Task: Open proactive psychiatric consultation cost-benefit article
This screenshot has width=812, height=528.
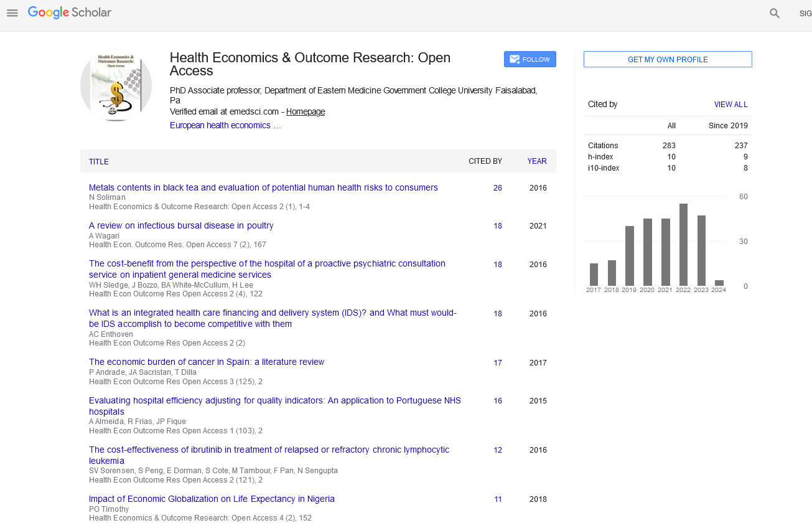Action: (267, 269)
